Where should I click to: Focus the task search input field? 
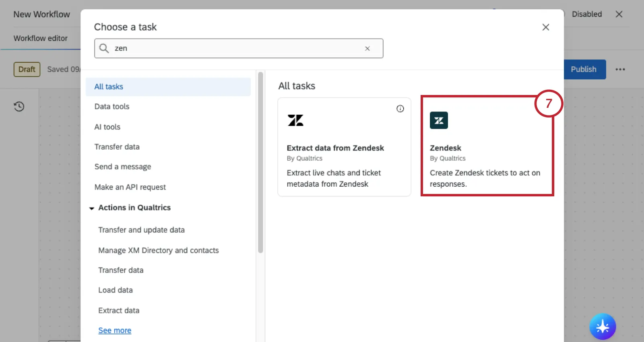[x=239, y=48]
